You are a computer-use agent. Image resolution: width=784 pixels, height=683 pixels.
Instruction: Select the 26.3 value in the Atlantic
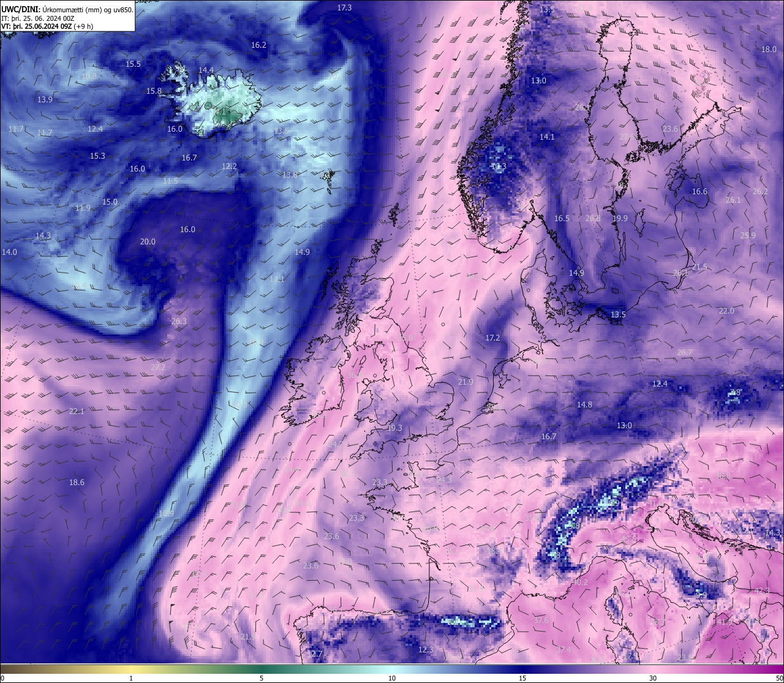coord(179,321)
